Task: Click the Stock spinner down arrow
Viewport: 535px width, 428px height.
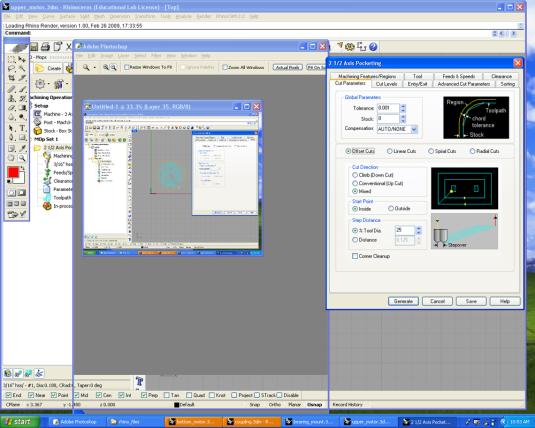Action: (x=403, y=121)
